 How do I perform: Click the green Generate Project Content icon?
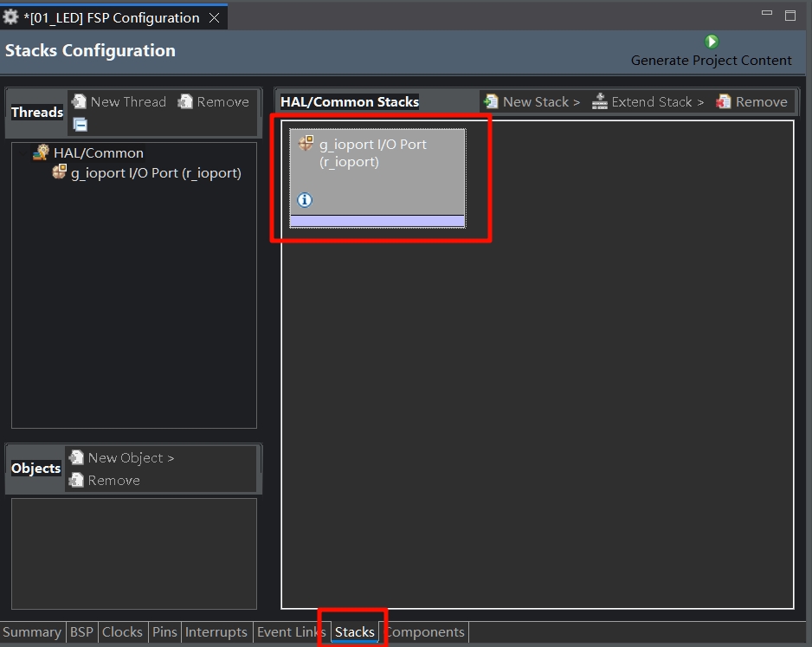[x=712, y=42]
